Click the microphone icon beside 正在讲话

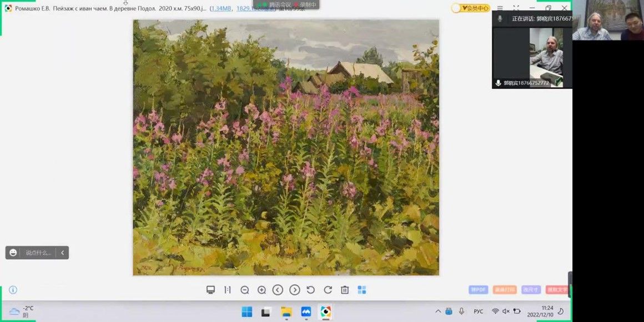pos(500,18)
